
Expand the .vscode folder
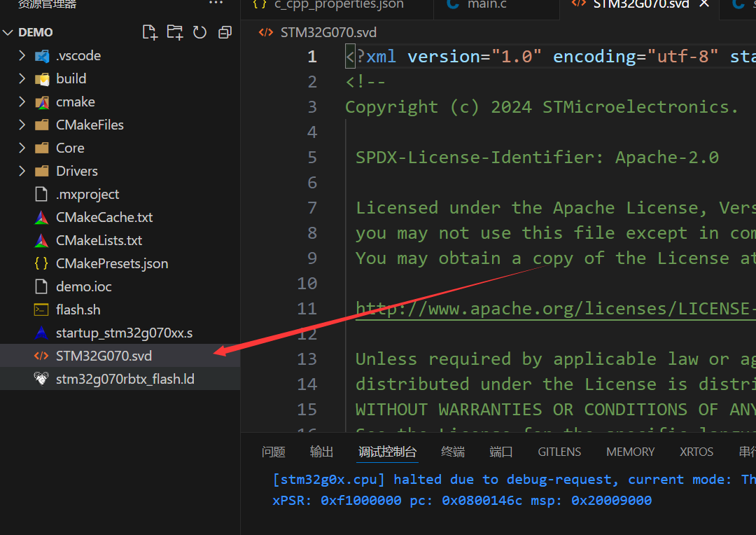click(x=78, y=55)
